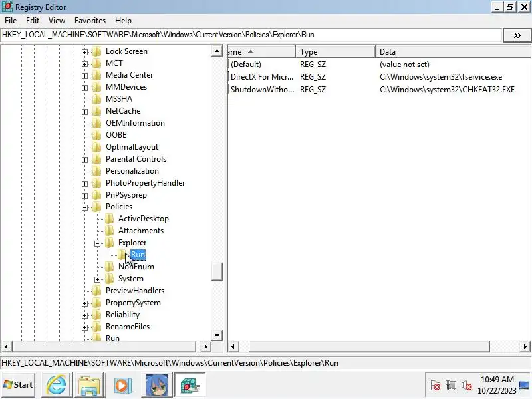
Task: Expand the Media Center key
Action: click(x=85, y=76)
